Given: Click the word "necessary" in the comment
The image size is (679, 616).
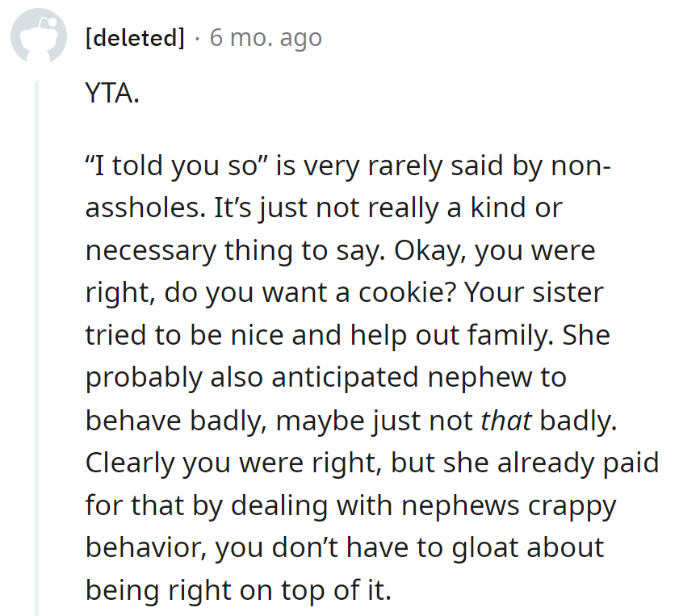Looking at the screenshot, I should (151, 251).
